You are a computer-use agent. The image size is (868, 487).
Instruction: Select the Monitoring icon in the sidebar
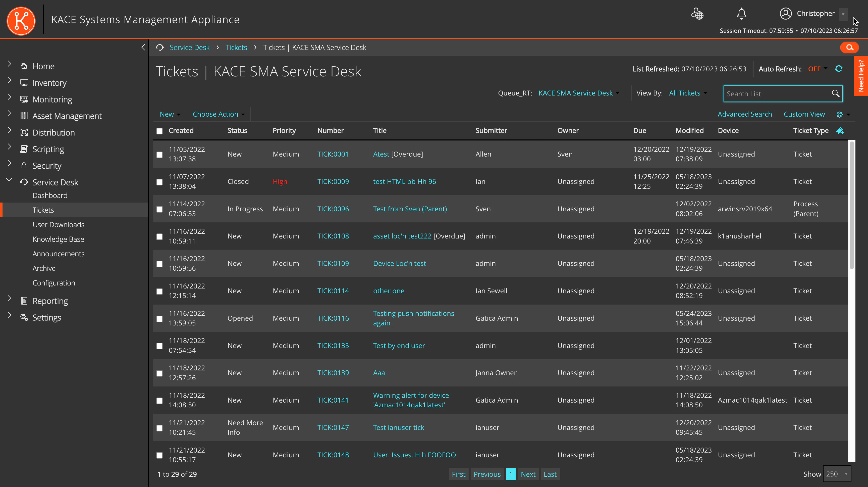24,99
